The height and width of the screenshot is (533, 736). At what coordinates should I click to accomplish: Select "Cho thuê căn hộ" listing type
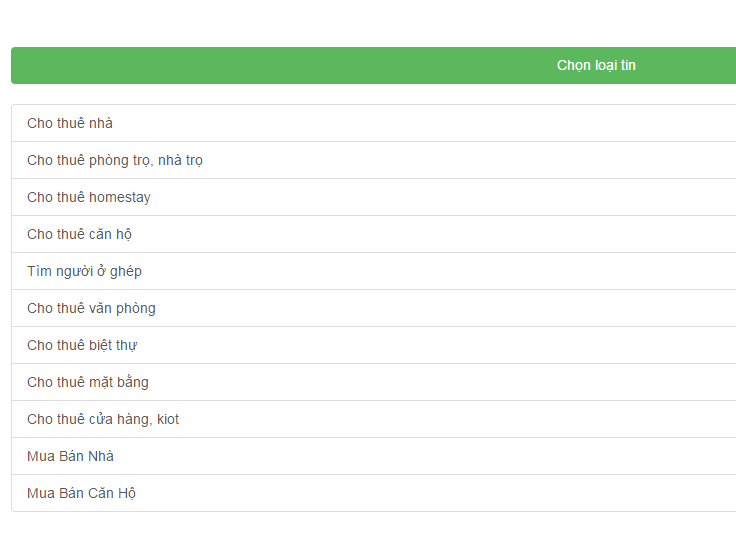point(80,234)
